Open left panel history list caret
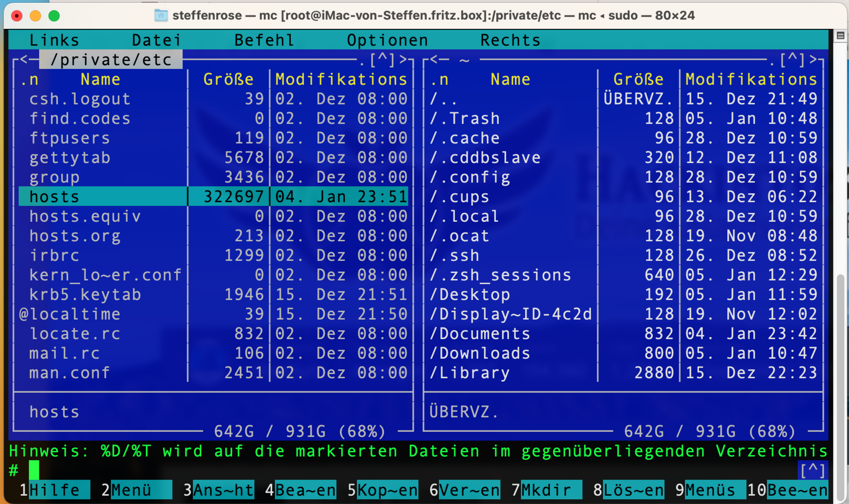The height and width of the screenshot is (504, 849). (x=382, y=60)
